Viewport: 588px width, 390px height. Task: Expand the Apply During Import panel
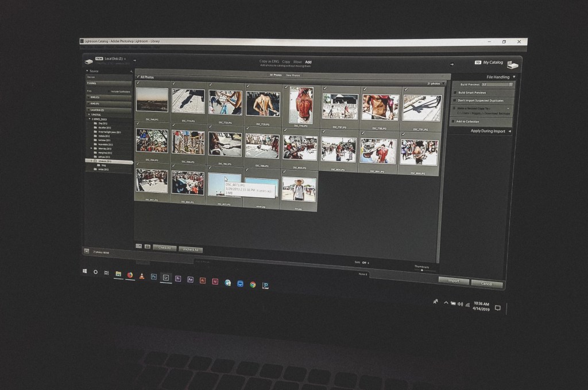509,131
